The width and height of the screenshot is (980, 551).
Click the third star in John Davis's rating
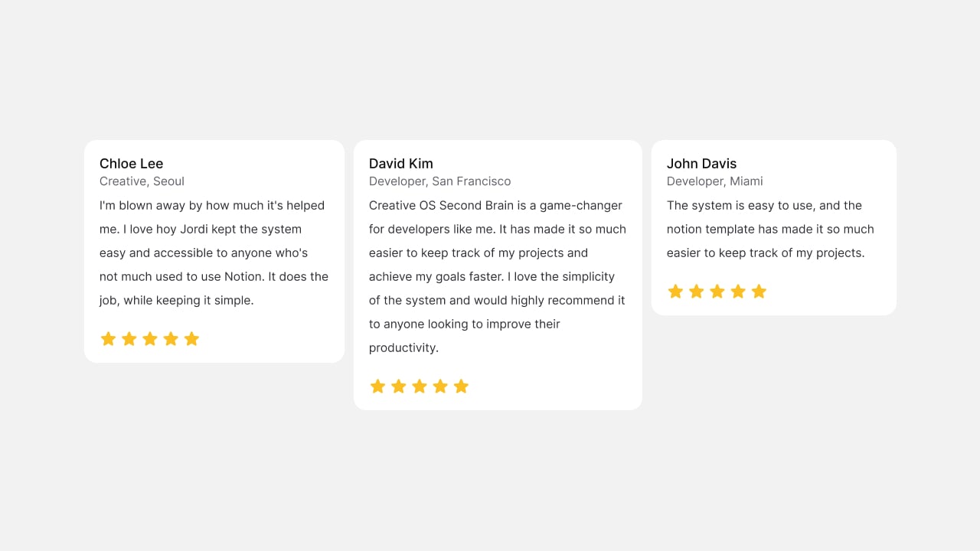(717, 291)
